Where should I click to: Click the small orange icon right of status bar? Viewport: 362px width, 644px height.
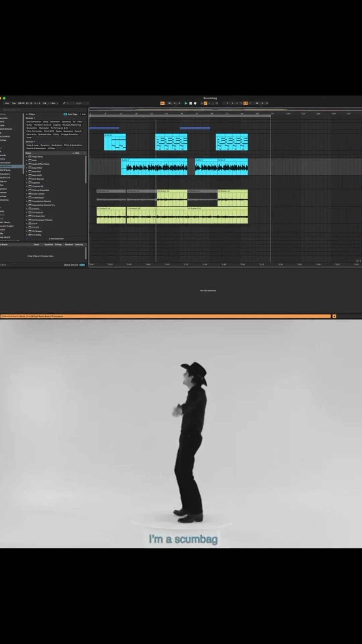coord(334,316)
